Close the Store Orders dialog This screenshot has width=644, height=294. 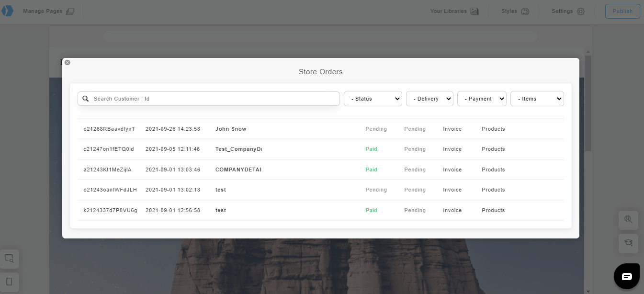click(x=68, y=62)
